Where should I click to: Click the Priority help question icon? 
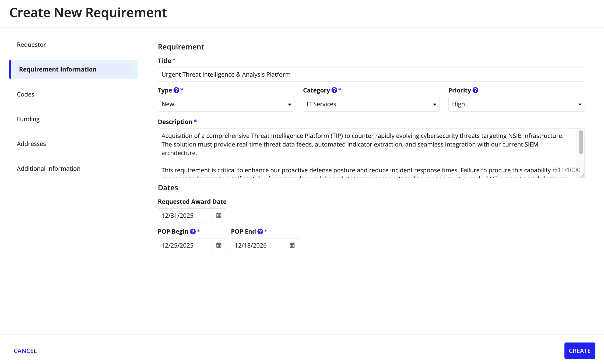point(475,90)
